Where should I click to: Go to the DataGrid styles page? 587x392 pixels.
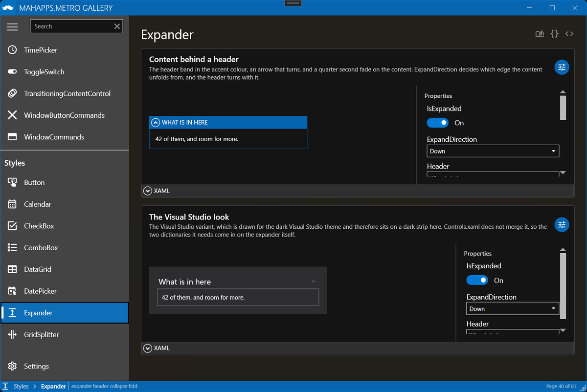click(x=65, y=269)
